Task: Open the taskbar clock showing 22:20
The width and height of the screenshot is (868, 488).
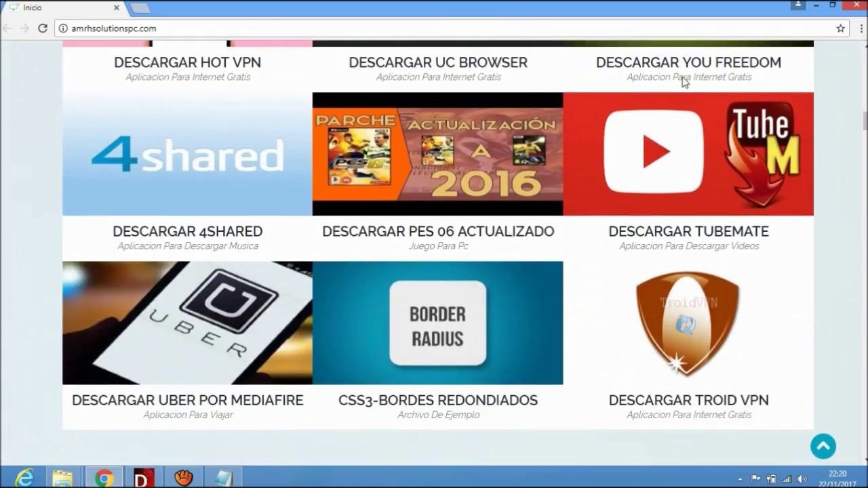Action: coord(837,478)
